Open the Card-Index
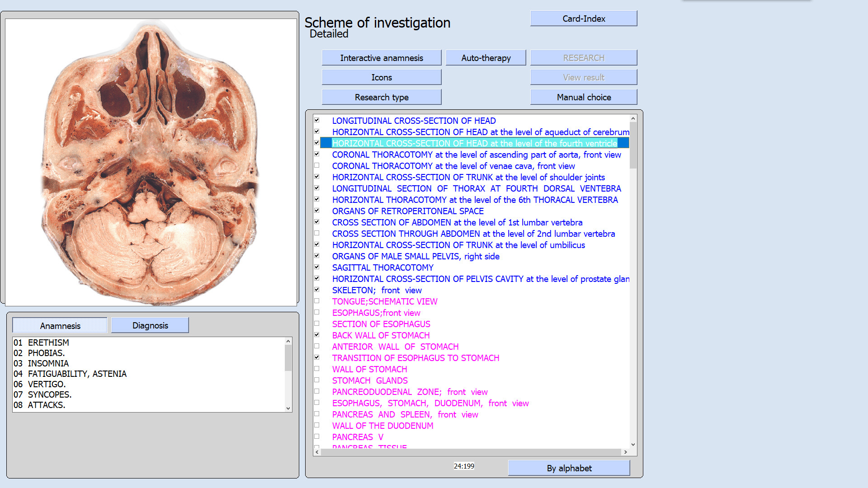The width and height of the screenshot is (868, 488). [583, 19]
